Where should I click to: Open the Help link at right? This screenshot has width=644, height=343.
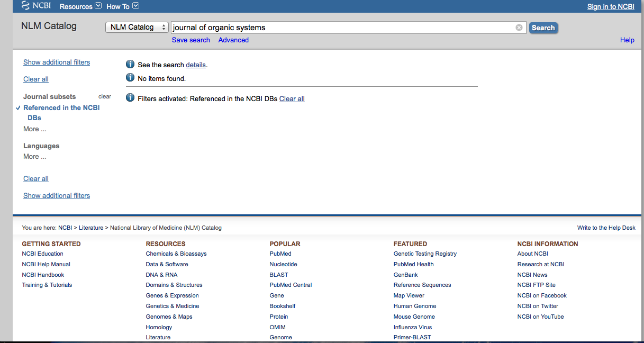click(x=627, y=40)
